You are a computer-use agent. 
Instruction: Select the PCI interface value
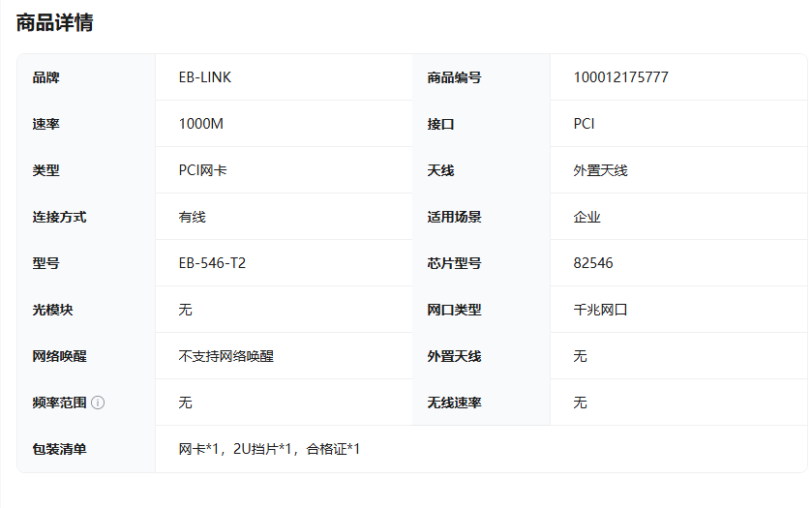tap(584, 124)
